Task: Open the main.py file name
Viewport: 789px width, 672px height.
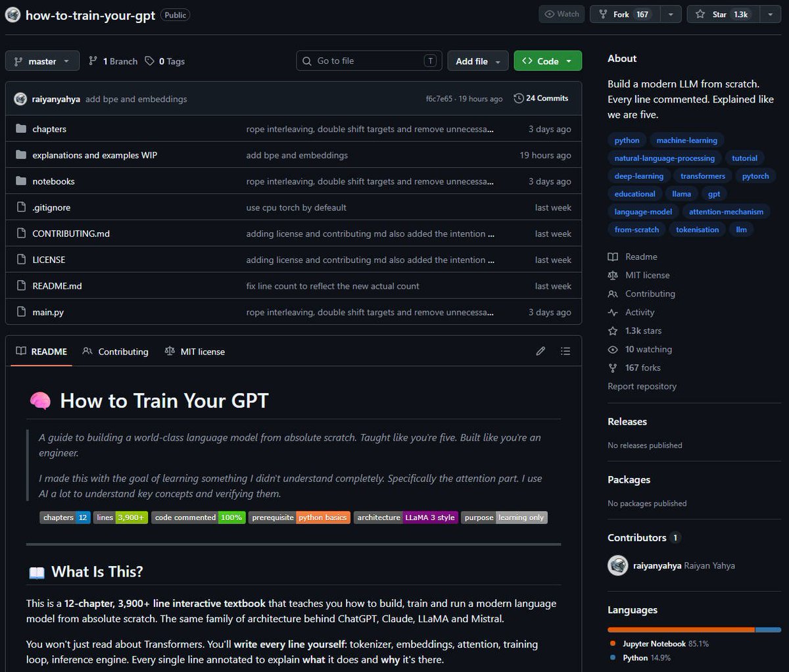Action: click(x=48, y=312)
